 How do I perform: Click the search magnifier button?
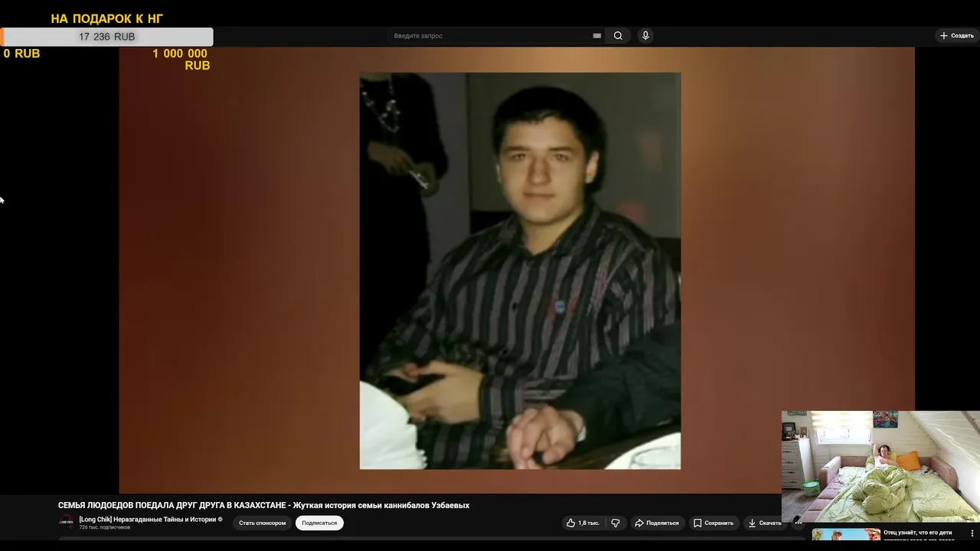point(618,36)
